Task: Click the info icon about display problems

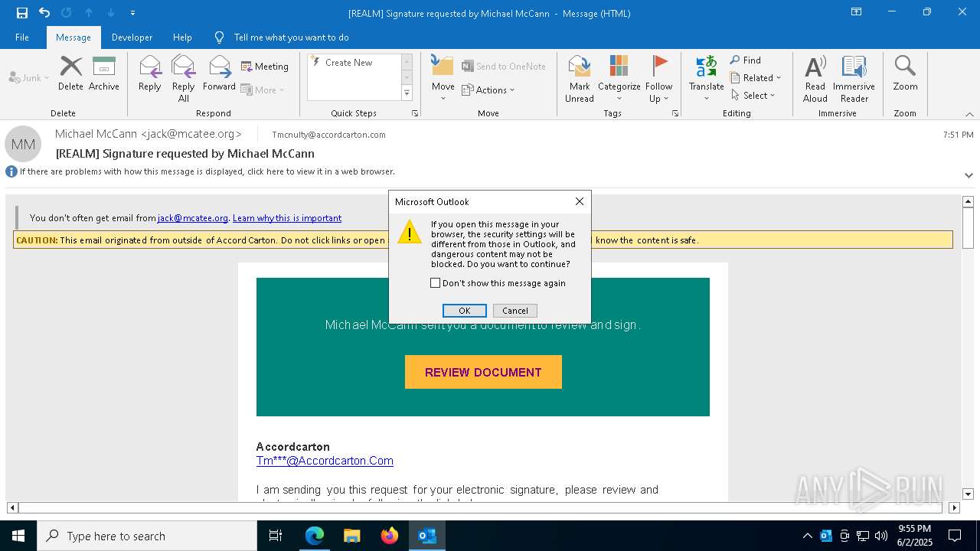Action: tap(11, 171)
